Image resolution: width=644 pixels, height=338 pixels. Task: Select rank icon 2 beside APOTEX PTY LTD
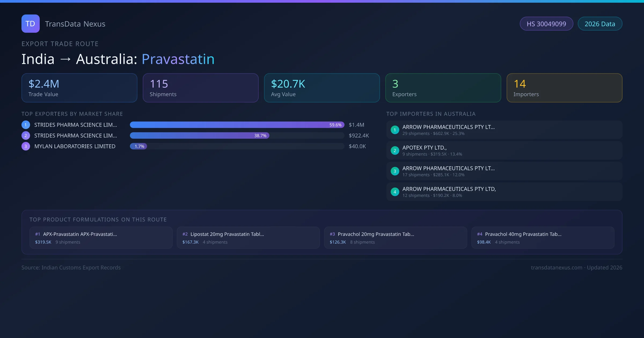[x=395, y=150]
